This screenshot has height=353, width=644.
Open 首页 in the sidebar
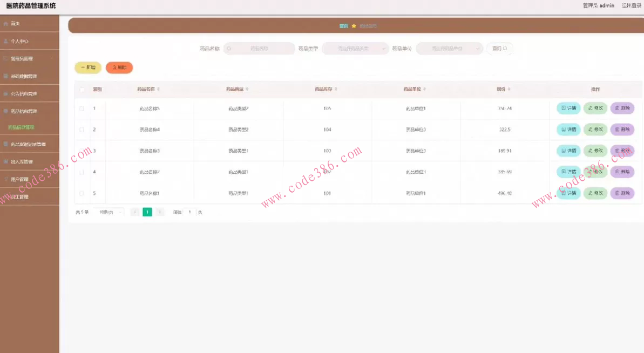(30, 24)
